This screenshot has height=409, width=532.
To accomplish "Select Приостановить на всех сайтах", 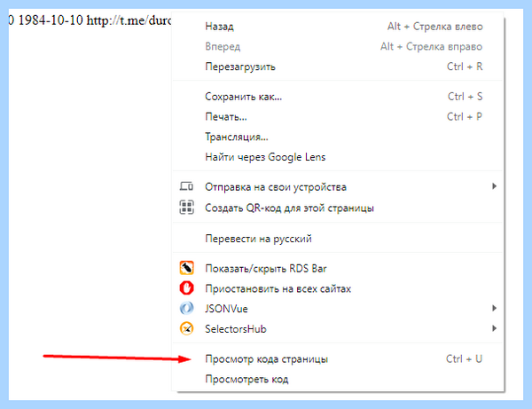I will [x=338, y=288].
